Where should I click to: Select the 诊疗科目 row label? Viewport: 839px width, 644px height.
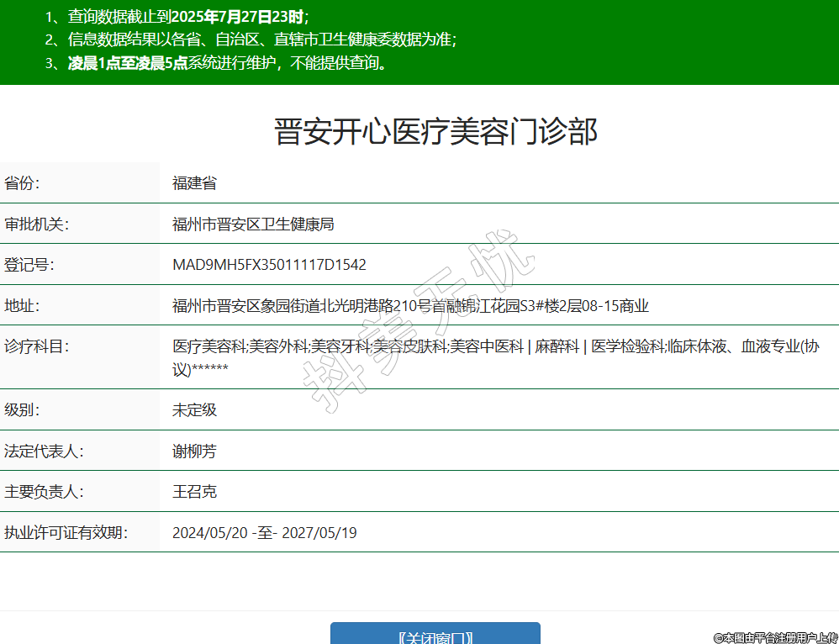(x=36, y=346)
